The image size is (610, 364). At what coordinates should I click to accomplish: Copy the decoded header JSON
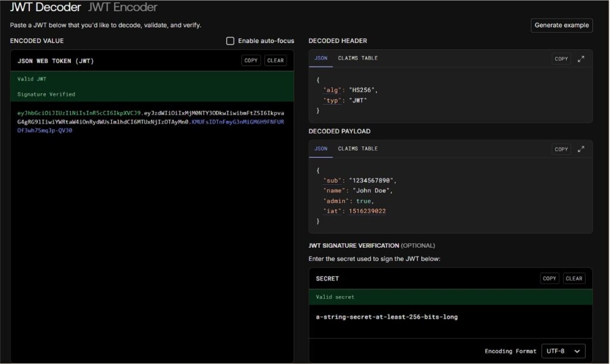tap(561, 59)
